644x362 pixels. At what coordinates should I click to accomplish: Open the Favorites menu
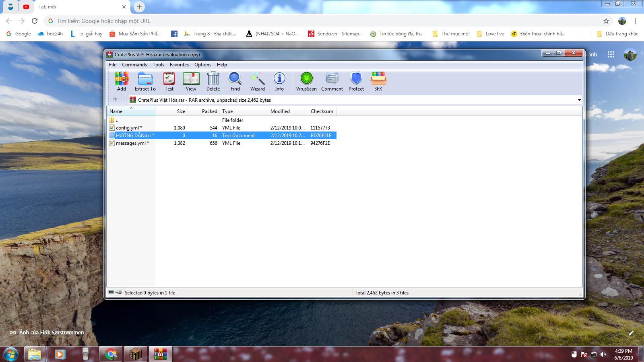point(179,65)
